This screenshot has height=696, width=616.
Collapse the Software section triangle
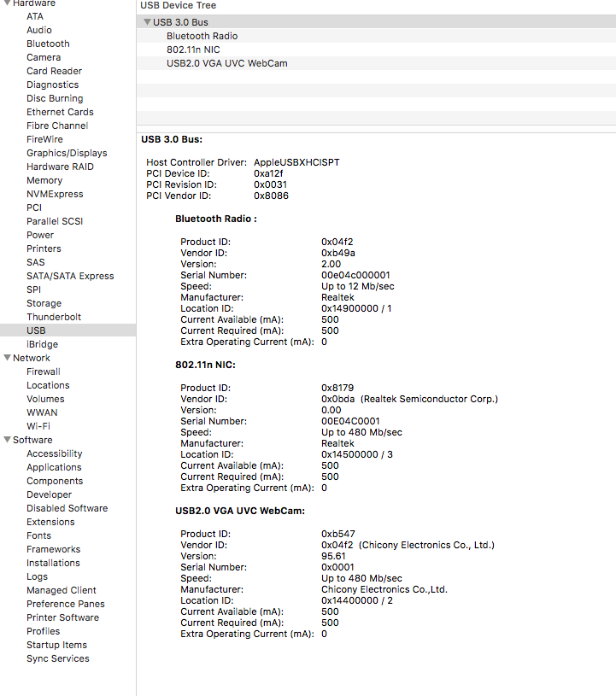click(7, 440)
